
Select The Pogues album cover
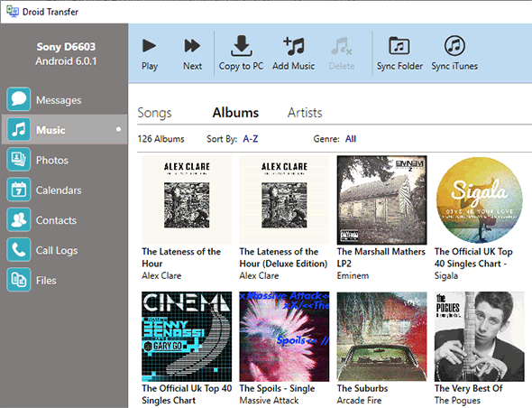pyautogui.click(x=479, y=337)
